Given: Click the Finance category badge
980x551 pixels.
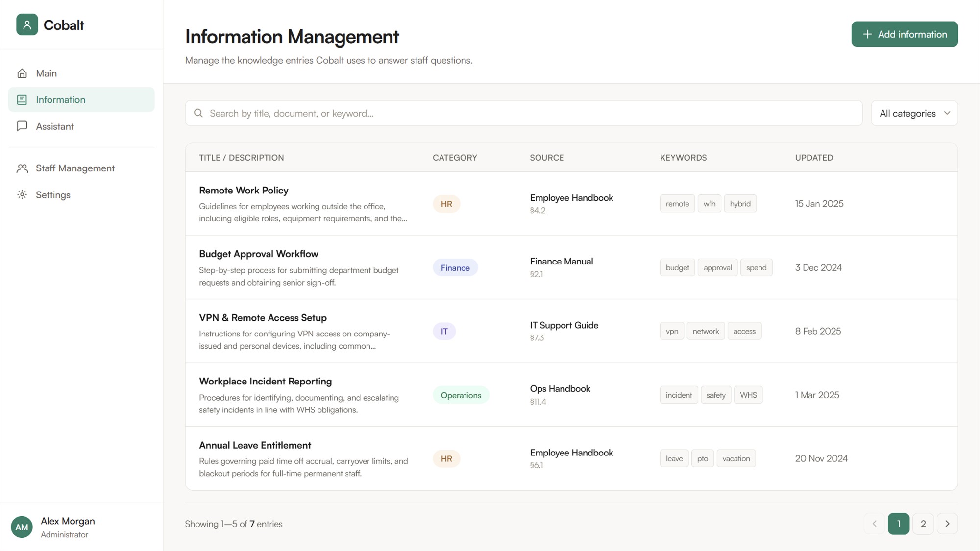Looking at the screenshot, I should pos(455,267).
